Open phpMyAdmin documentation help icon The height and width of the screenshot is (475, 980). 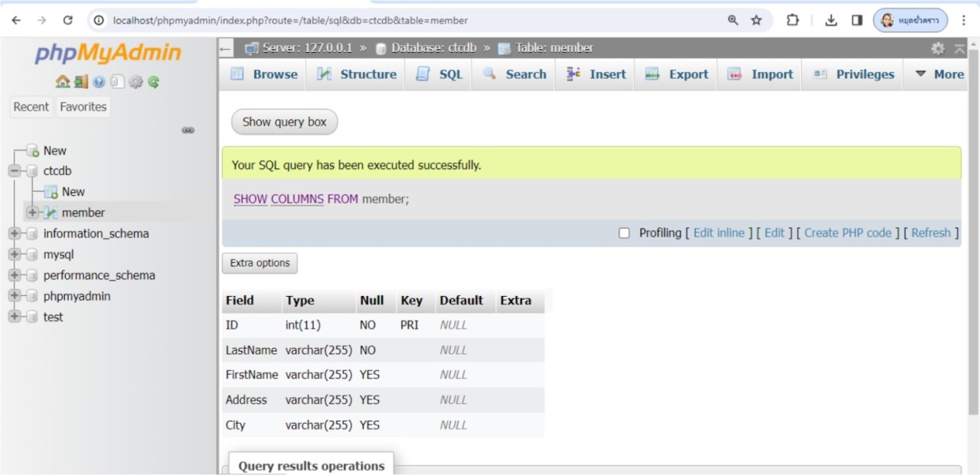coord(99,82)
